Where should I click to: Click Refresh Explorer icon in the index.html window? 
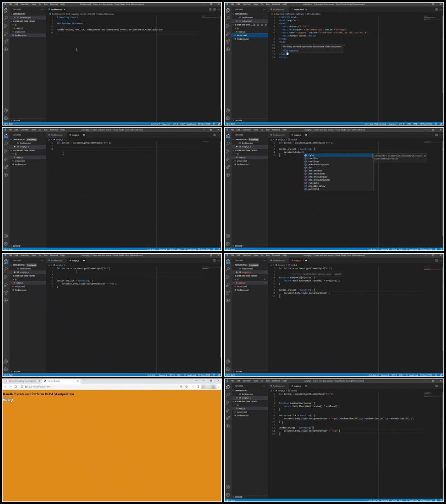click(262, 25)
